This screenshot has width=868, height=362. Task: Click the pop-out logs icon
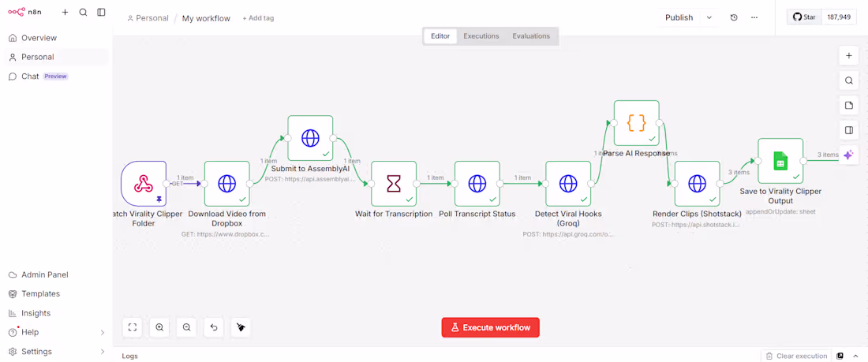coord(840,356)
